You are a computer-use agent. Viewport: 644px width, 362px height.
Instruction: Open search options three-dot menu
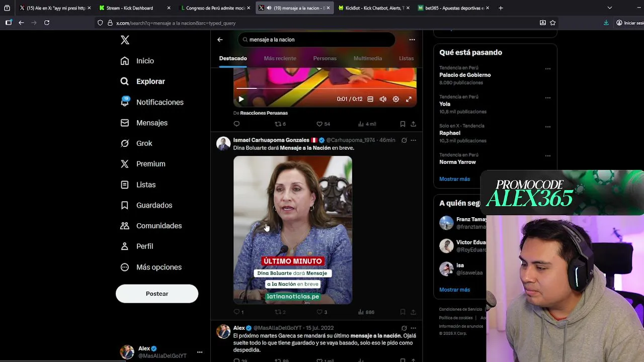click(x=412, y=40)
